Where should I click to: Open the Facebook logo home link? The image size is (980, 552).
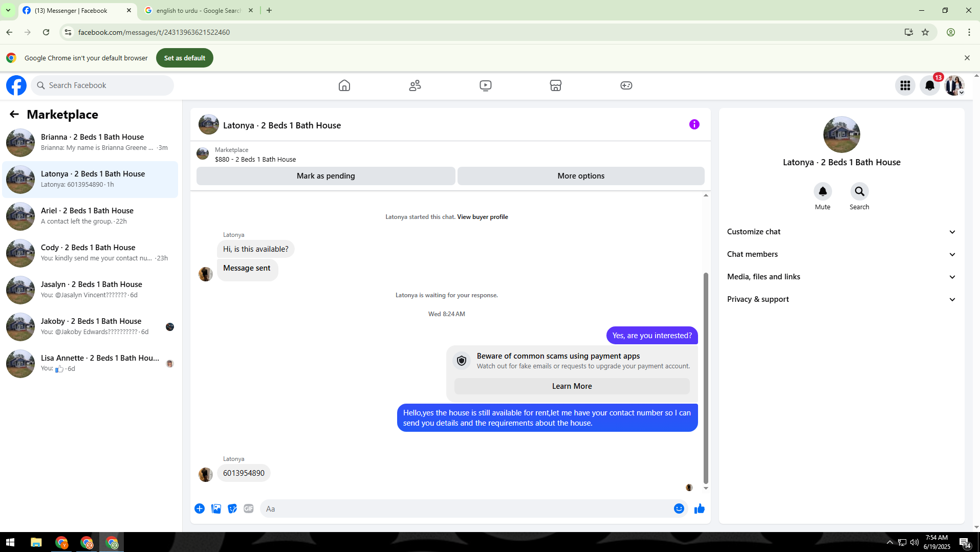click(16, 85)
